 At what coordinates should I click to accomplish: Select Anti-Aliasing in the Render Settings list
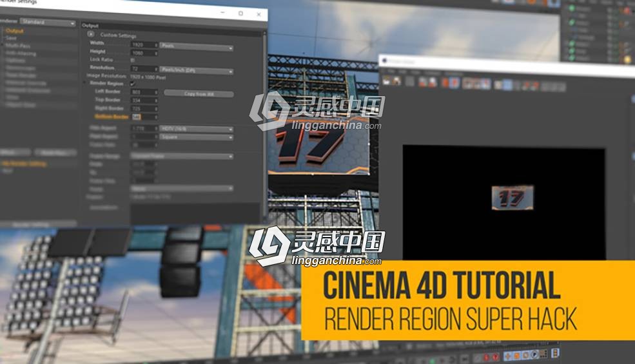pyautogui.click(x=21, y=53)
